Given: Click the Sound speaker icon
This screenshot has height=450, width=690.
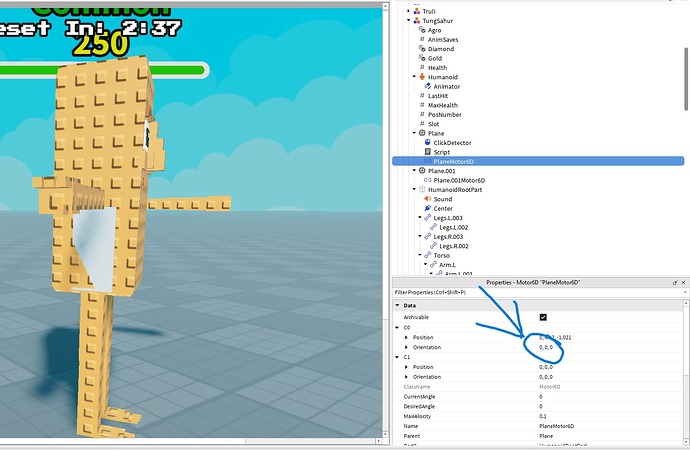Looking at the screenshot, I should tap(428, 199).
